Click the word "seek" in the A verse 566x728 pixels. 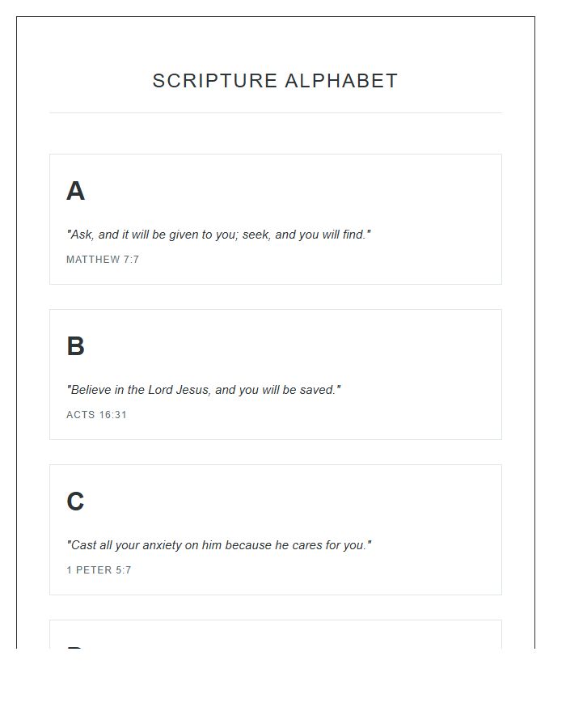(x=256, y=235)
